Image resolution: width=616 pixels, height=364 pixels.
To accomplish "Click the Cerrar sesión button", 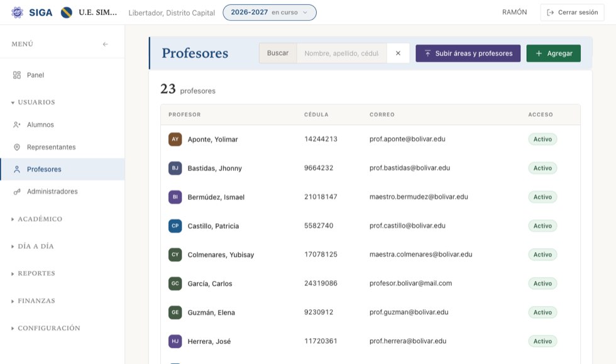I will (x=572, y=13).
